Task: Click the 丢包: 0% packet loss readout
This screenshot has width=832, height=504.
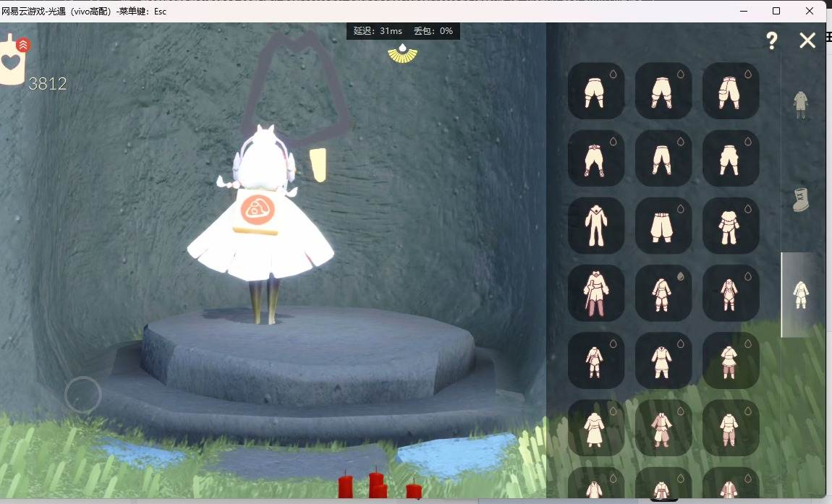Action: point(433,31)
